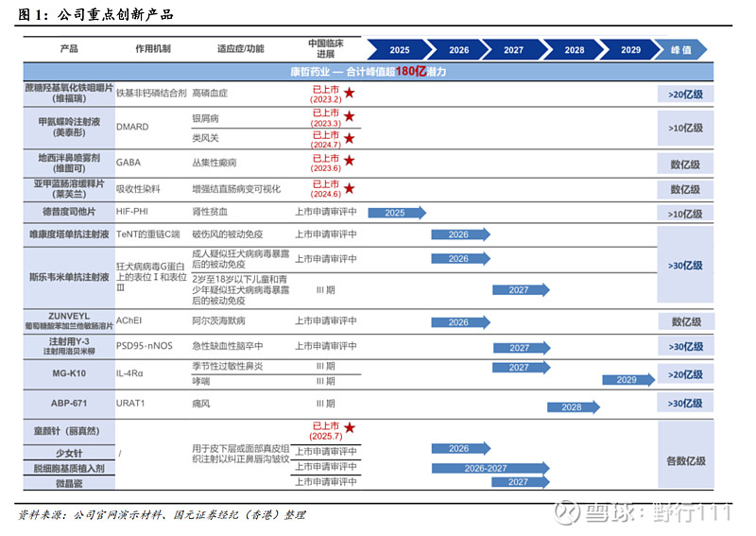The width and height of the screenshot is (756, 536).
Task: Click the 铁基非钙磷结合剂 mechanism text
Action: [x=151, y=93]
